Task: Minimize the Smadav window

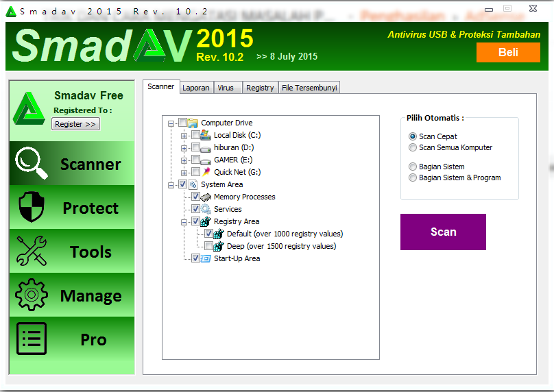Action: [x=489, y=10]
